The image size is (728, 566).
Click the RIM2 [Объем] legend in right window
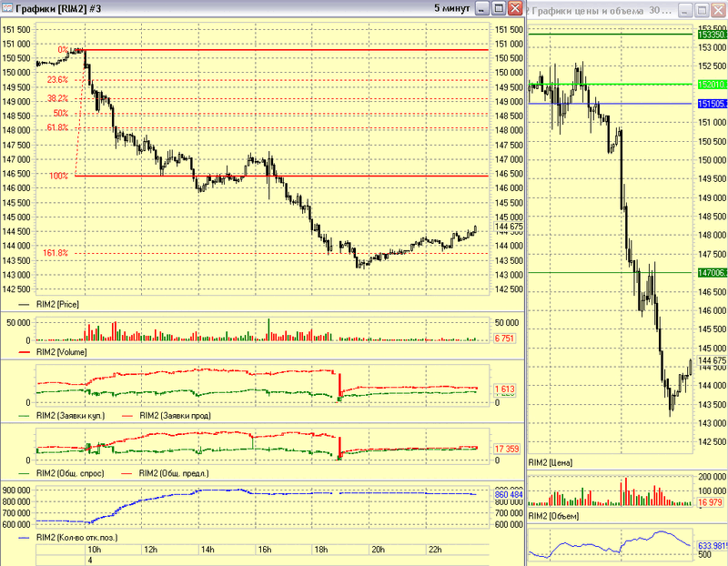pos(553,516)
